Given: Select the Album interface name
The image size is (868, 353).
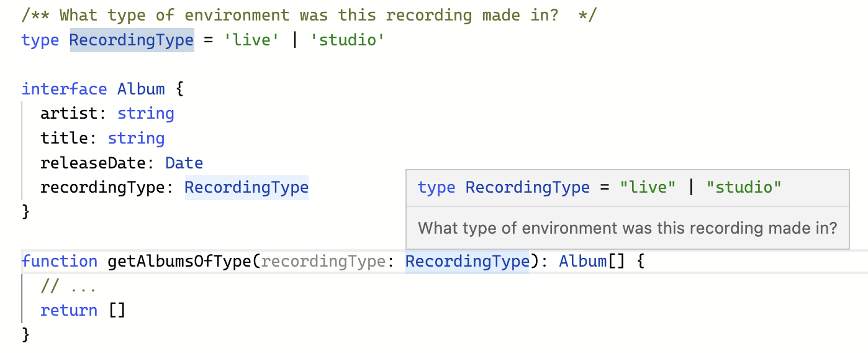Looking at the screenshot, I should pyautogui.click(x=141, y=89).
